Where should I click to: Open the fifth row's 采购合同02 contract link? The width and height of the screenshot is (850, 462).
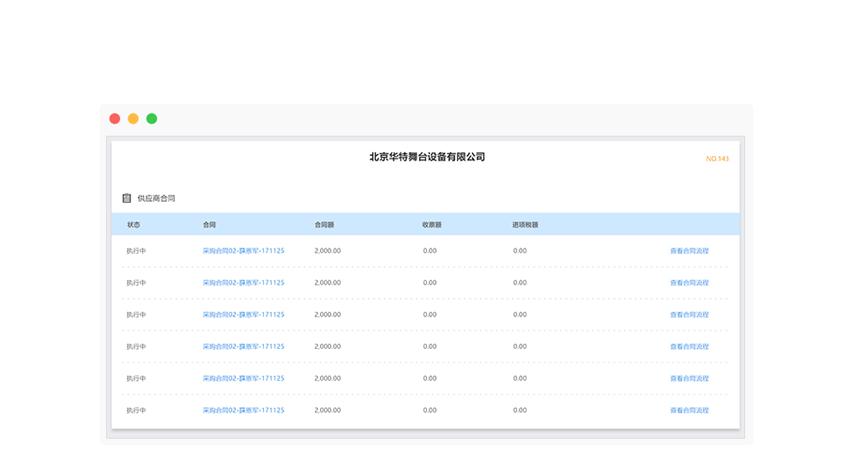(243, 379)
